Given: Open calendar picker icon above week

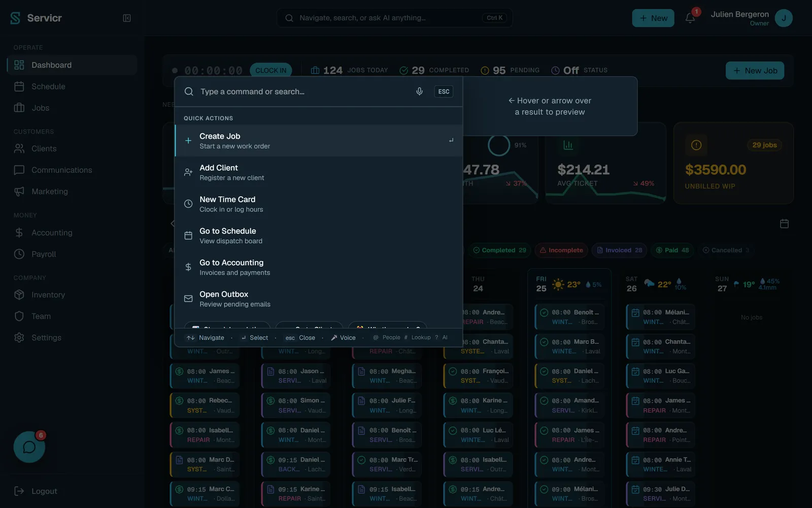Looking at the screenshot, I should pos(784,224).
